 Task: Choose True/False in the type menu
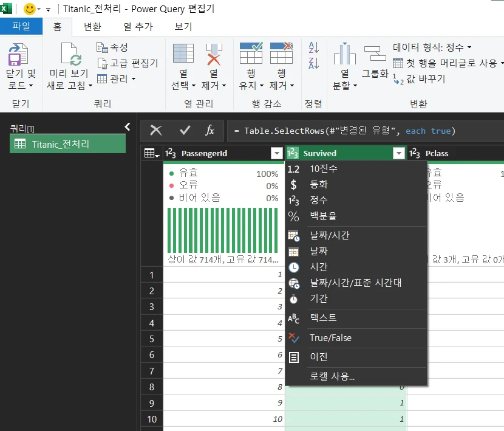pyautogui.click(x=330, y=338)
